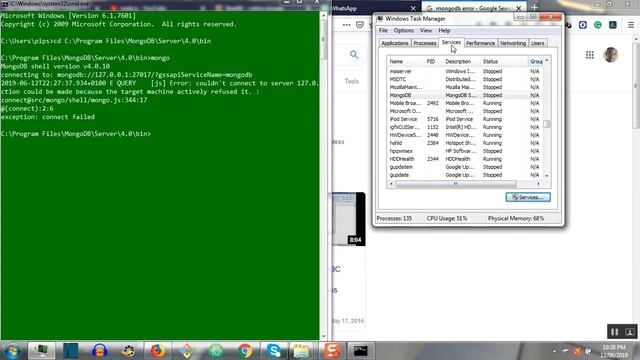Sort services by Group column header

coord(536,61)
